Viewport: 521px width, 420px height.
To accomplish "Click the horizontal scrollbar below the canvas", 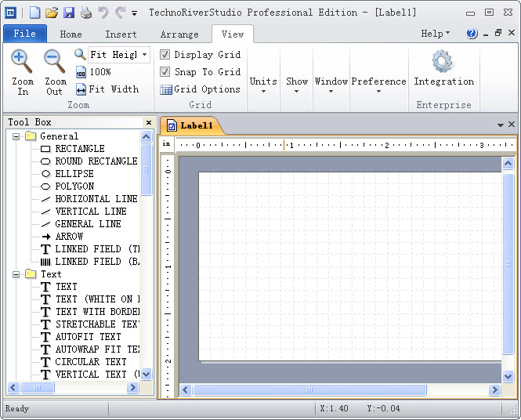I will pyautogui.click(x=309, y=389).
